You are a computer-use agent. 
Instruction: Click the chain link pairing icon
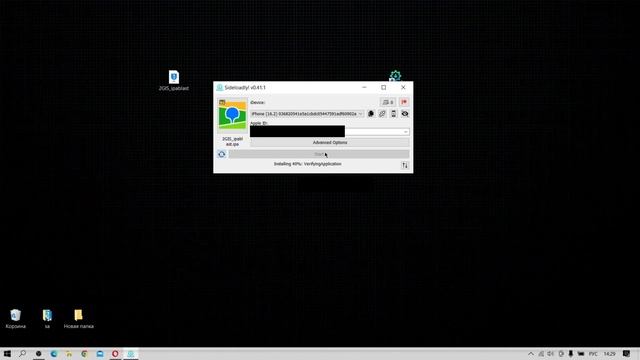[382, 114]
